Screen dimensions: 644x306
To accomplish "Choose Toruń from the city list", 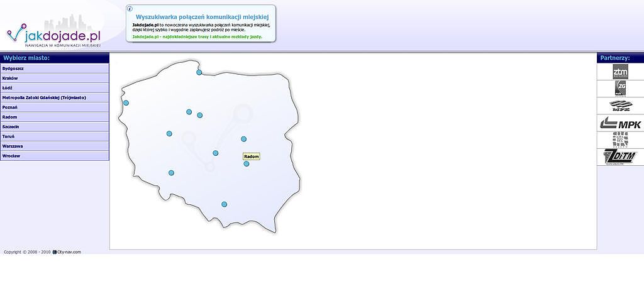I will [x=55, y=136].
